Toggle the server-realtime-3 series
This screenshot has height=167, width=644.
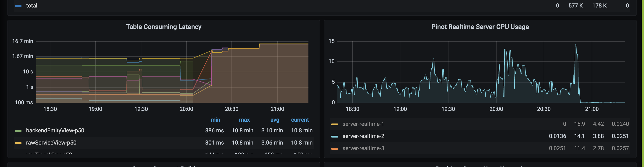(x=363, y=148)
